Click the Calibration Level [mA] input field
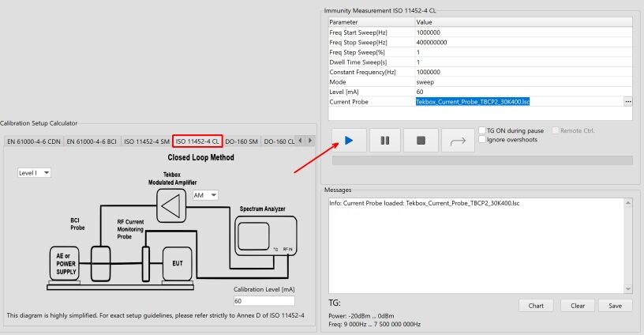 pyautogui.click(x=264, y=301)
